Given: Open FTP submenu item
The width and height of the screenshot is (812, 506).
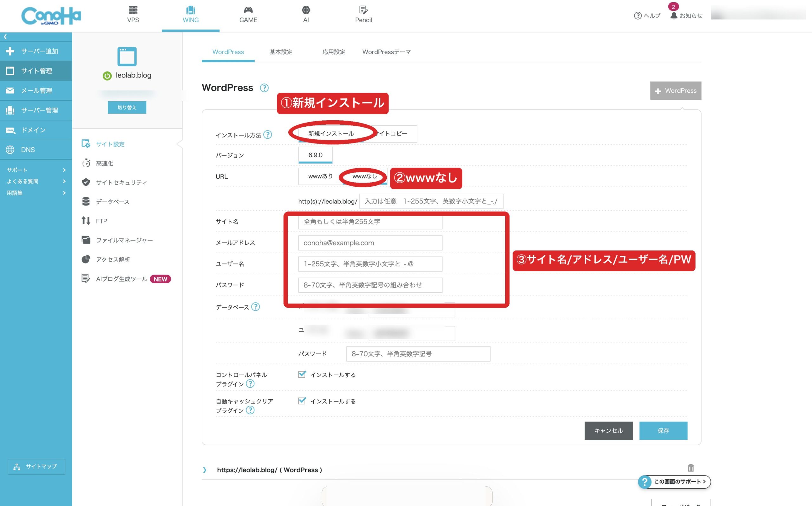Looking at the screenshot, I should [95, 221].
